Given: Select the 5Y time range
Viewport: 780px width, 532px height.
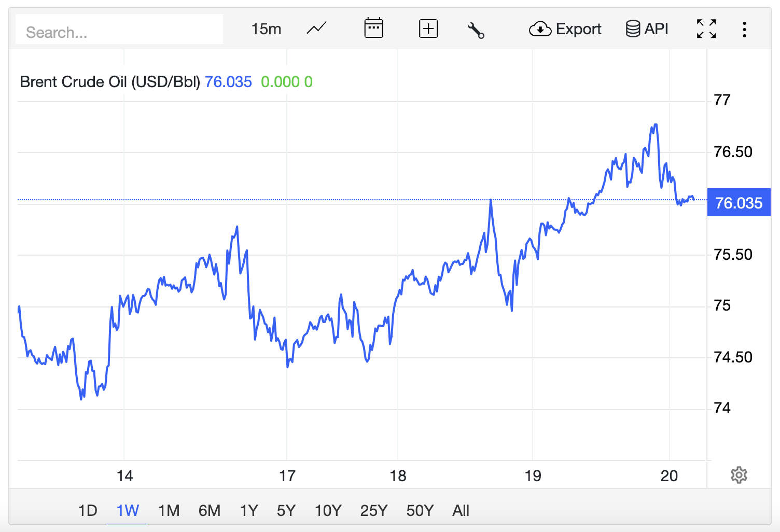Looking at the screenshot, I should click(x=286, y=511).
